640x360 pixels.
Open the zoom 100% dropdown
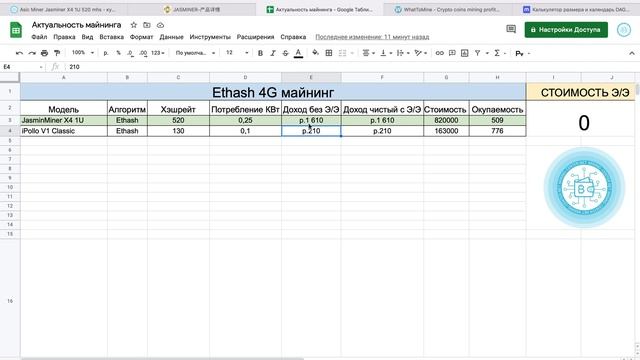coord(83,53)
